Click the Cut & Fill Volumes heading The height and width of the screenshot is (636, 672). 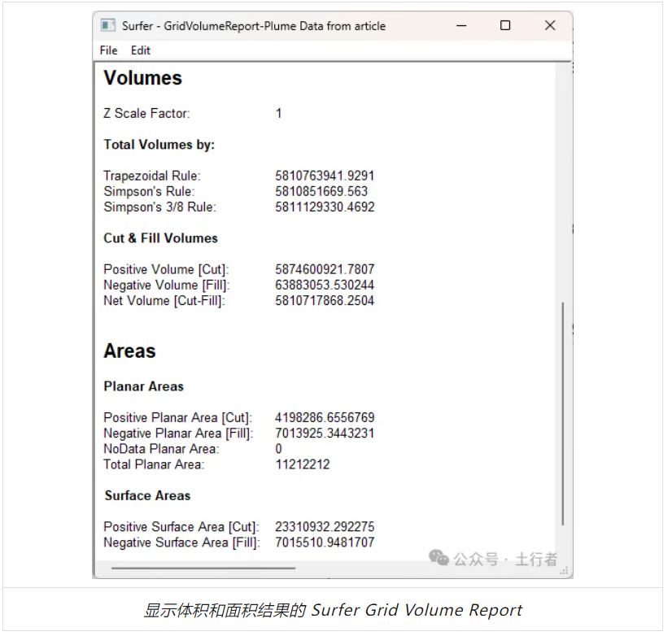click(161, 238)
